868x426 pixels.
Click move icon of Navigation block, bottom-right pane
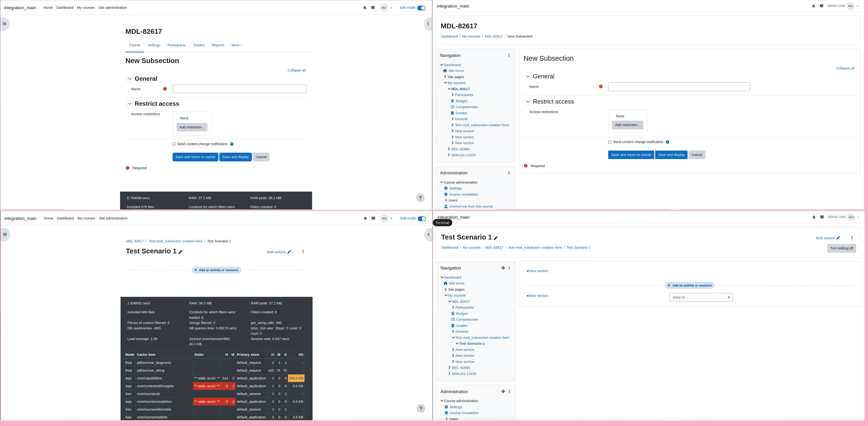(503, 268)
